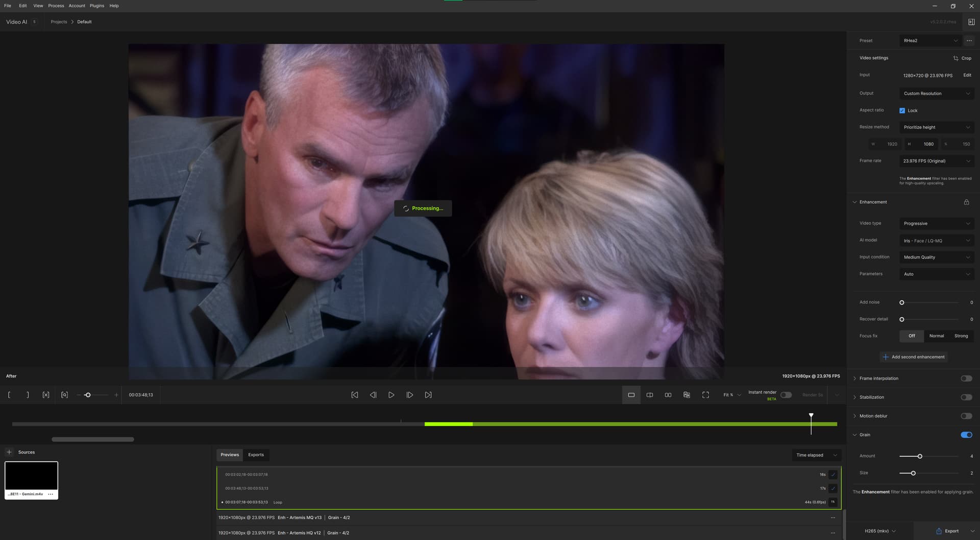
Task: Select the split view icon
Action: [650, 395]
